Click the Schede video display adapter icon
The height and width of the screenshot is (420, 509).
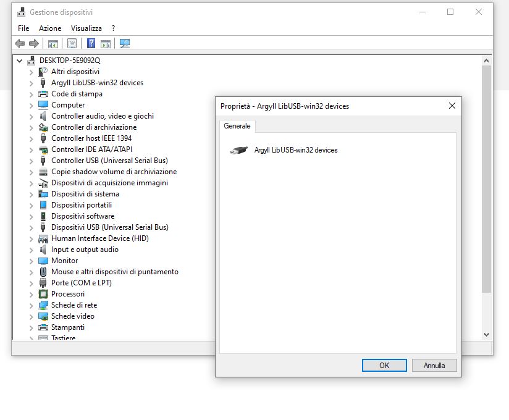[43, 316]
